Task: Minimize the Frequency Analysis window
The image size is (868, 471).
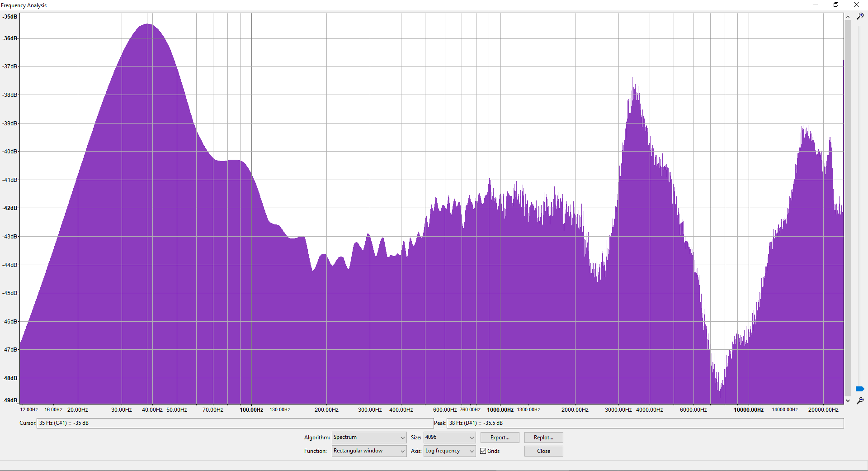Action: (x=816, y=5)
